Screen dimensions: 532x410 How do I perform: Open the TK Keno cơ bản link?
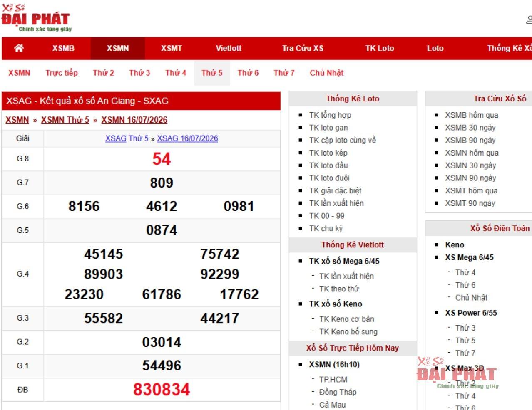347,319
